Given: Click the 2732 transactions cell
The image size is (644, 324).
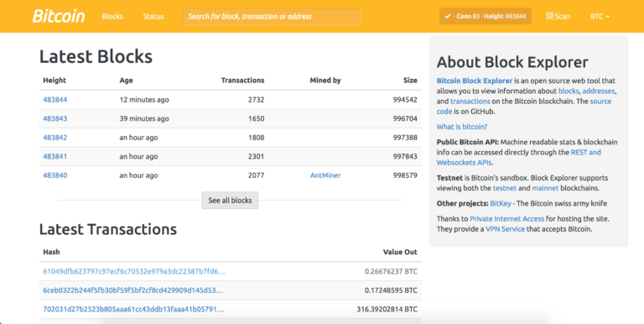Looking at the screenshot, I should click(257, 100).
